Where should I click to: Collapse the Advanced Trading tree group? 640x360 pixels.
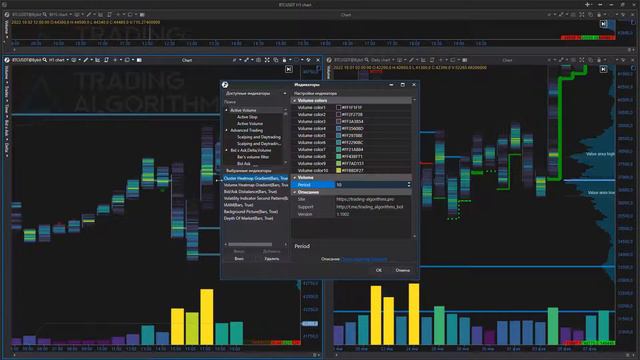click(227, 130)
